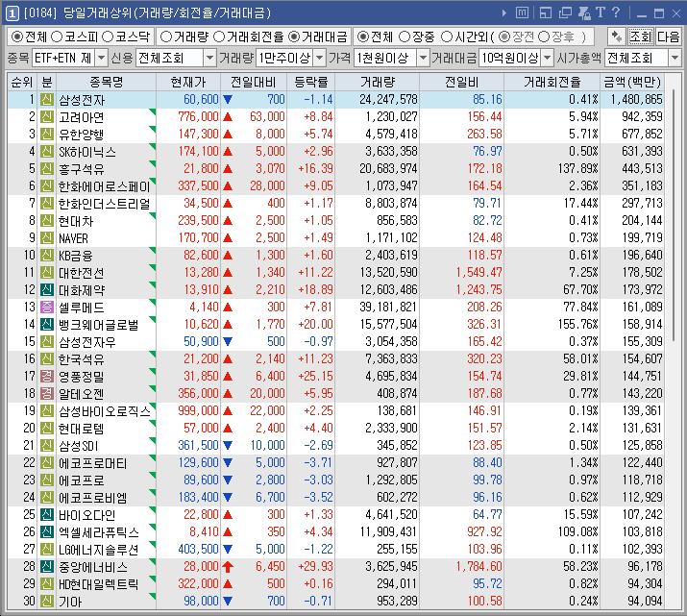Image resolution: width=687 pixels, height=616 pixels.
Task: Click the duplicate window icon in title bar
Action: (565, 13)
